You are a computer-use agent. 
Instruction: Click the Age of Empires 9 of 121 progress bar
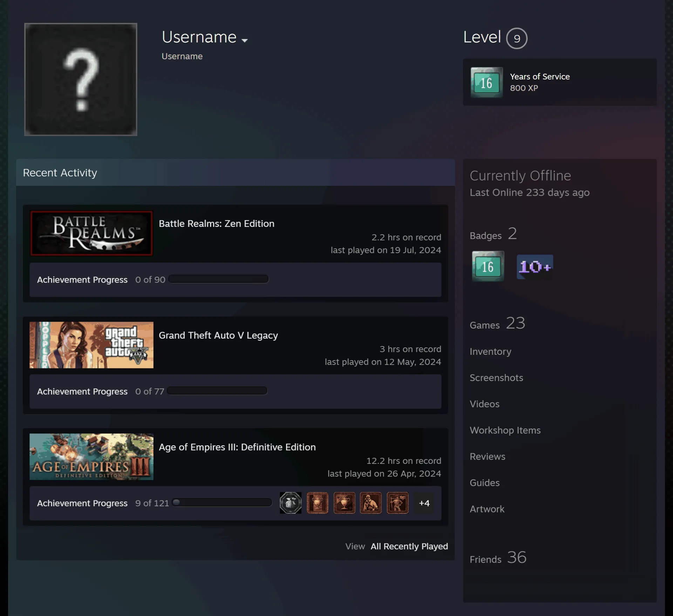click(222, 502)
